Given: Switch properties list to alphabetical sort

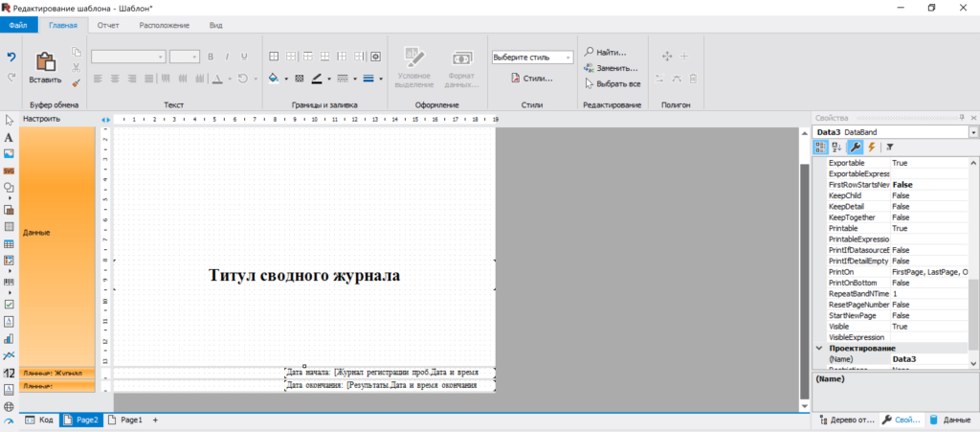Looking at the screenshot, I should click(x=837, y=147).
